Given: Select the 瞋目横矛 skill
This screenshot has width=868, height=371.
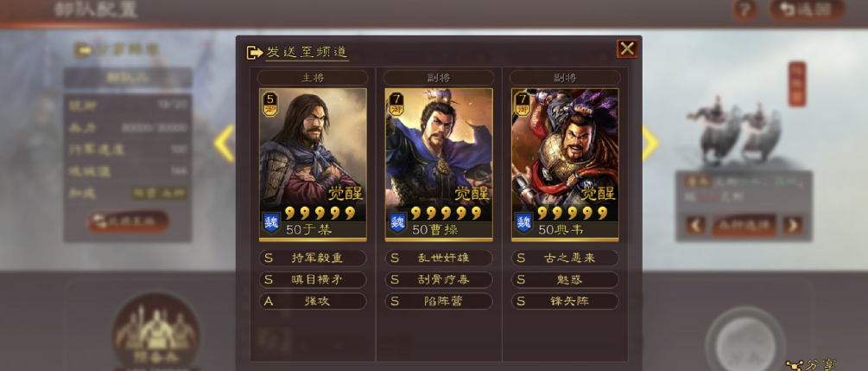Looking at the screenshot, I should [313, 279].
